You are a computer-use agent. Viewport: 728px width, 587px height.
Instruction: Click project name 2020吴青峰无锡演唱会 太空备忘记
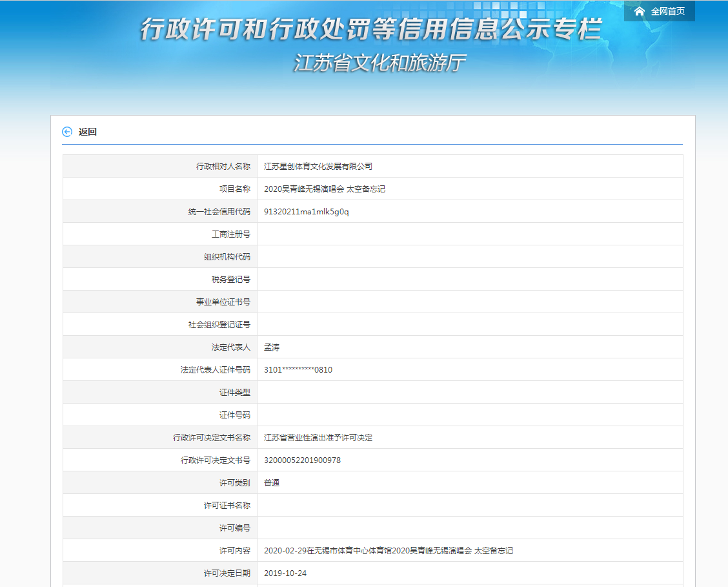325,189
